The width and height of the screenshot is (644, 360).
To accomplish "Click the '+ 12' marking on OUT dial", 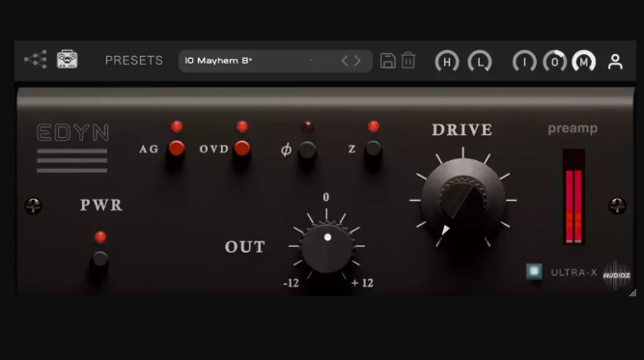I will coord(362,283).
